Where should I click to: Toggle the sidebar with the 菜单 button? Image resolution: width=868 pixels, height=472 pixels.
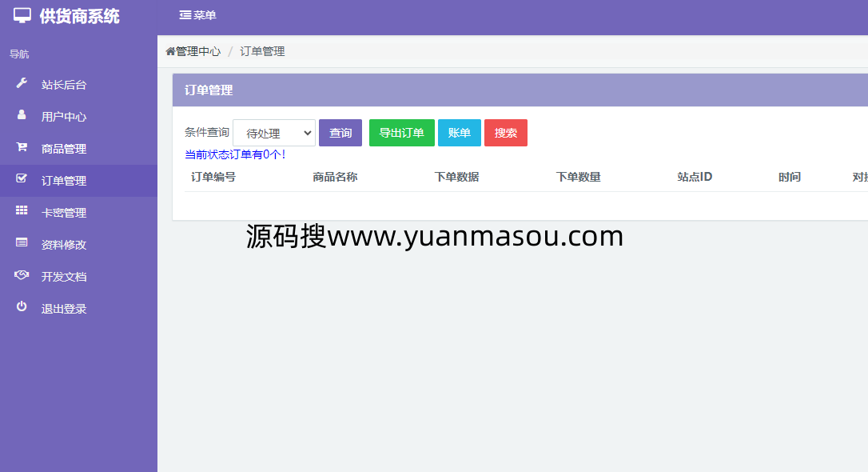pos(197,15)
